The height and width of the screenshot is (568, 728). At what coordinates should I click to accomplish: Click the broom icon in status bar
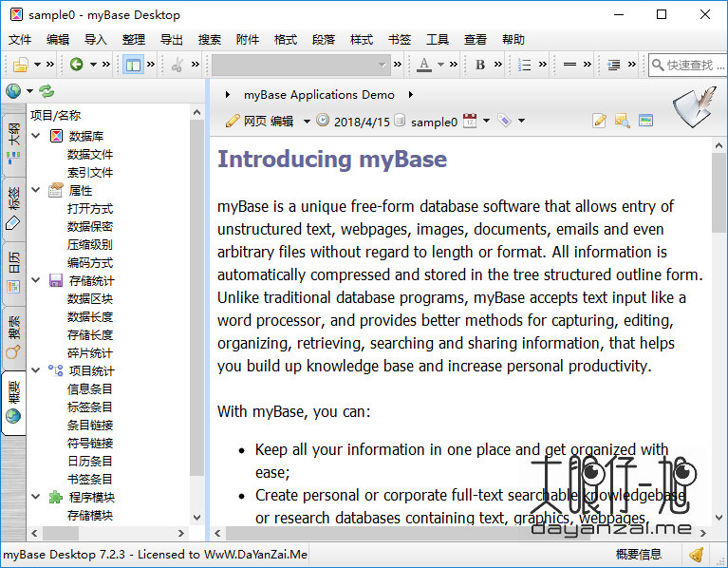coord(696,555)
